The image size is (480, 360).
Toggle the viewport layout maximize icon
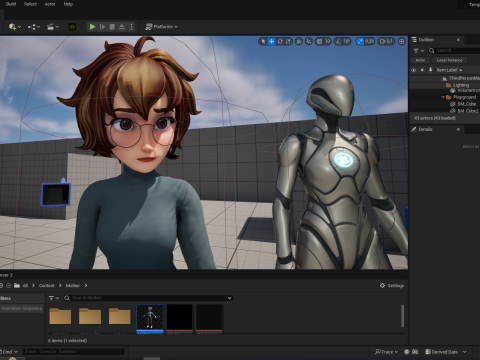click(402, 41)
